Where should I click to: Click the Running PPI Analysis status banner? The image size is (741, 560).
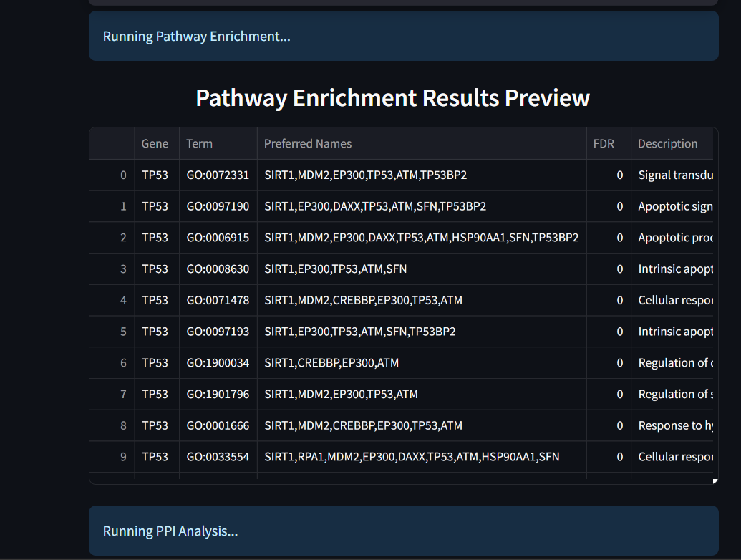[403, 531]
